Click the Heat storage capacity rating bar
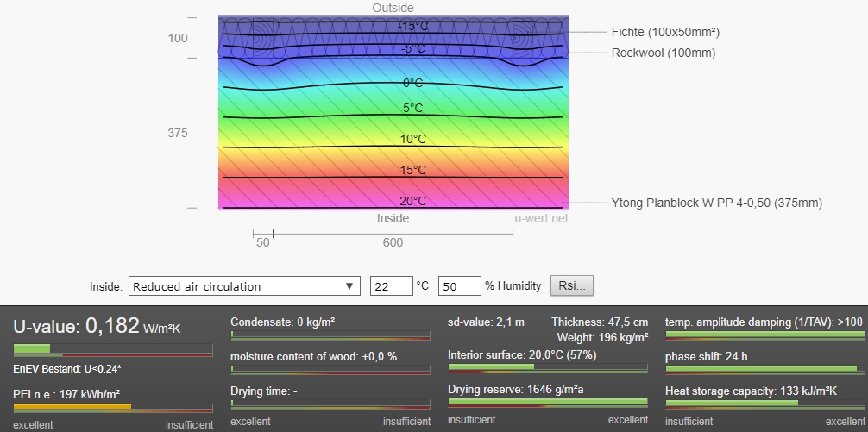This screenshot has width=868, height=432. point(764,404)
